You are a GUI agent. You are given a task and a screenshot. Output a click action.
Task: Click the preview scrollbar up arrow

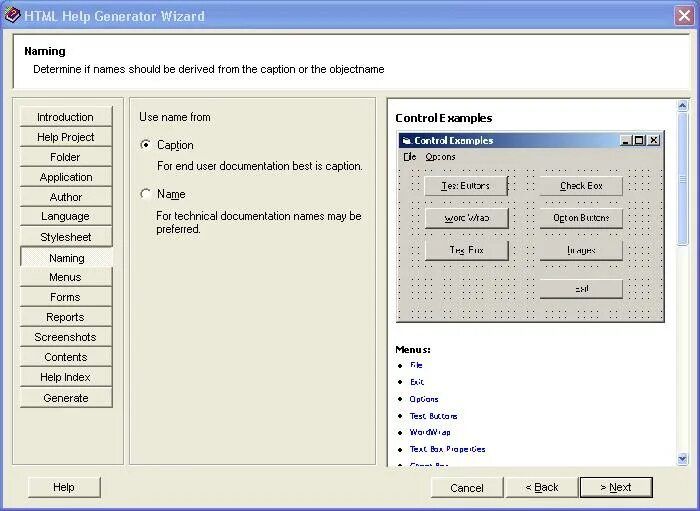point(683,106)
